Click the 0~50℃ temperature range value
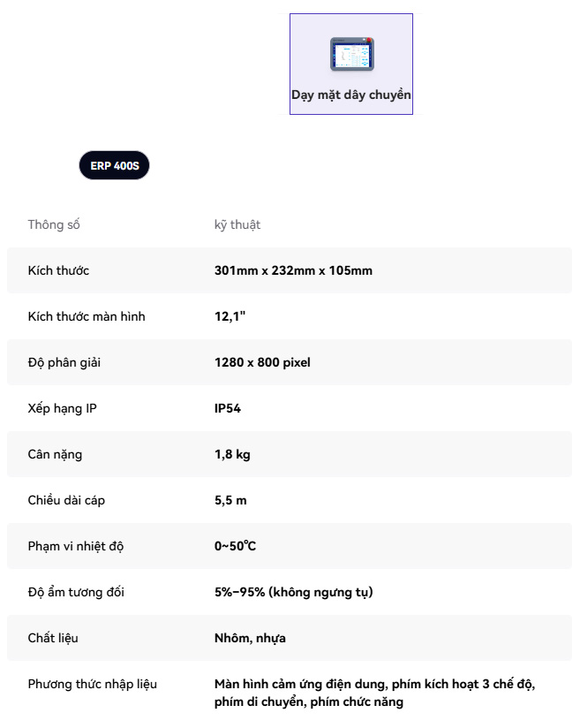This screenshot has width=580, height=728. coord(235,546)
